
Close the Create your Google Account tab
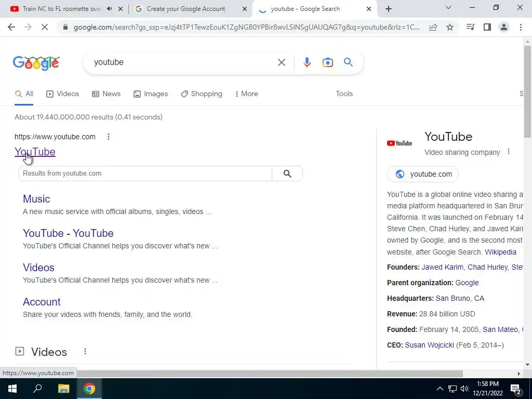(x=245, y=9)
